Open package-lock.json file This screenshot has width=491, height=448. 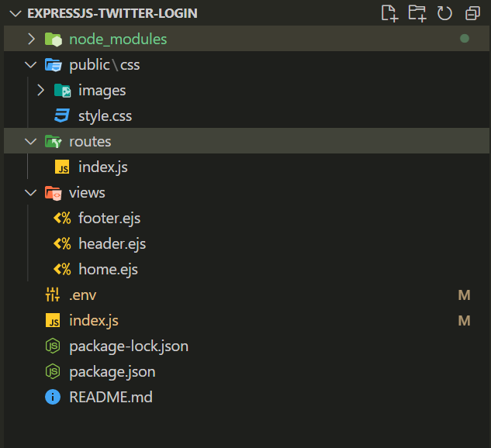[x=128, y=346]
